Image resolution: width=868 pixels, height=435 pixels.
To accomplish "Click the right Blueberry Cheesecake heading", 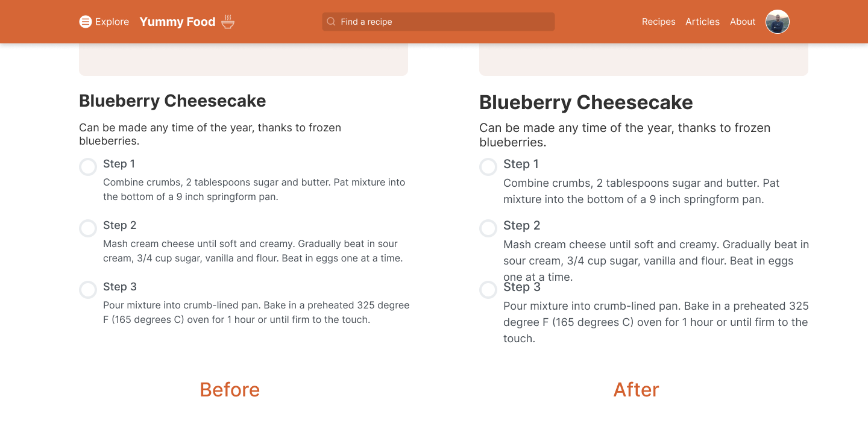I will [586, 102].
